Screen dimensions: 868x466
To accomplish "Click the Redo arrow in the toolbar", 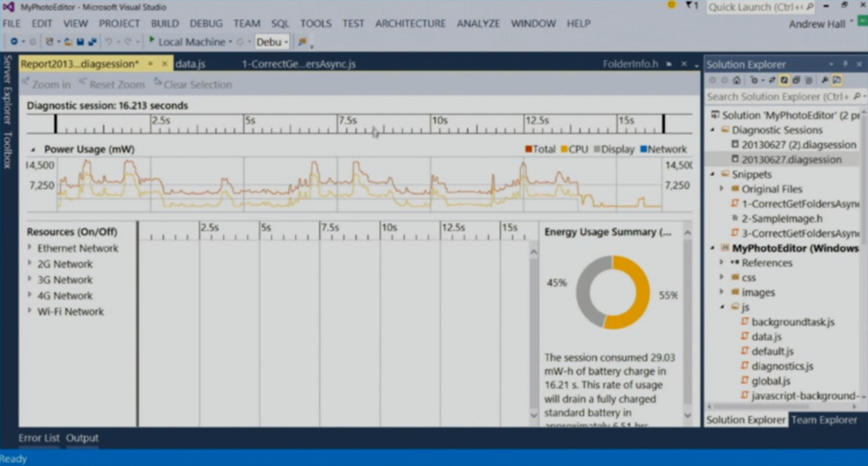I will pos(128,42).
